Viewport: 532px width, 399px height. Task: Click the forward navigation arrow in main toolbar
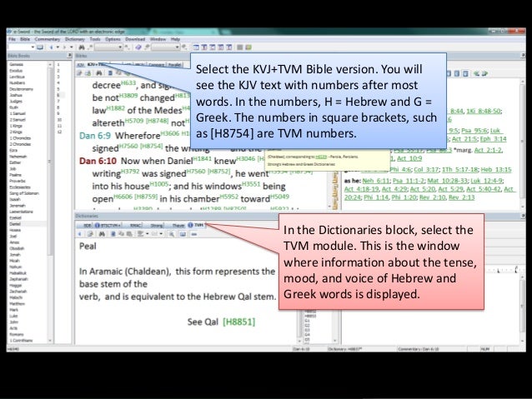pyautogui.click(x=64, y=47)
